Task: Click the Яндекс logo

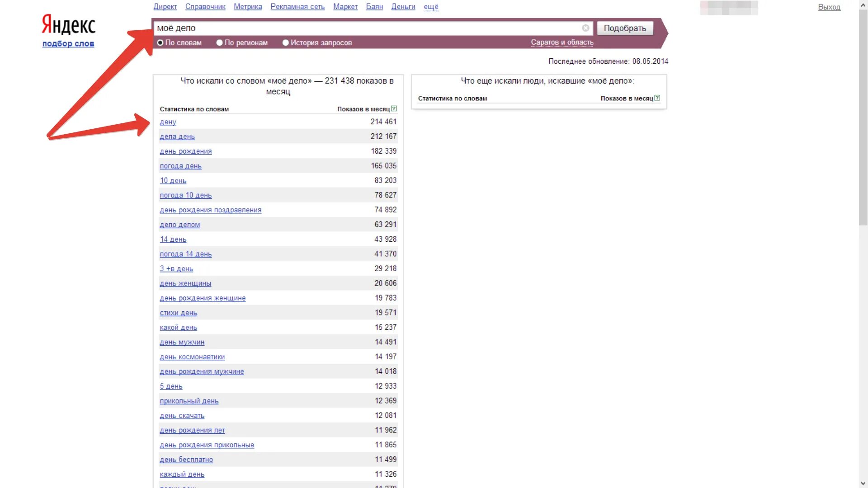Action: pyautogui.click(x=69, y=25)
